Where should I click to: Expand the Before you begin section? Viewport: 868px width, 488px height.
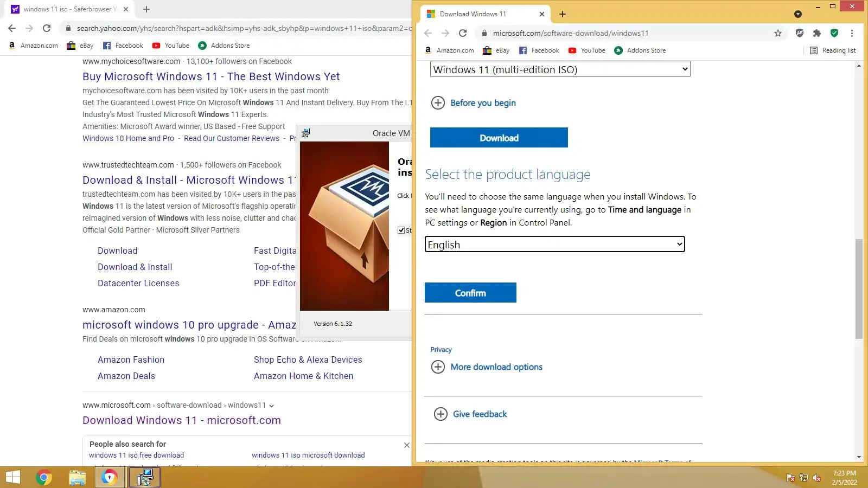point(474,102)
